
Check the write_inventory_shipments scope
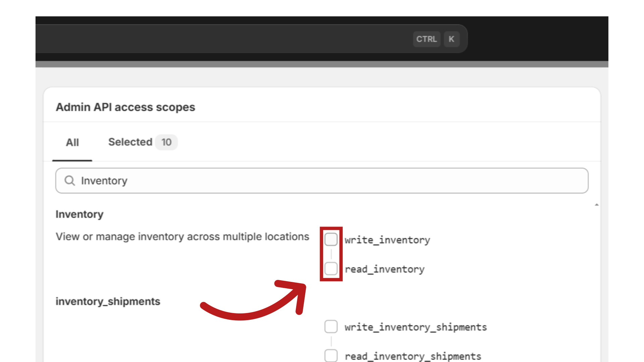(331, 326)
